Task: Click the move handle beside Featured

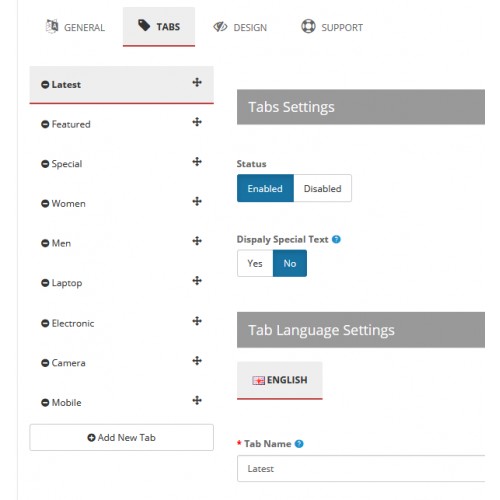Action: (x=197, y=122)
